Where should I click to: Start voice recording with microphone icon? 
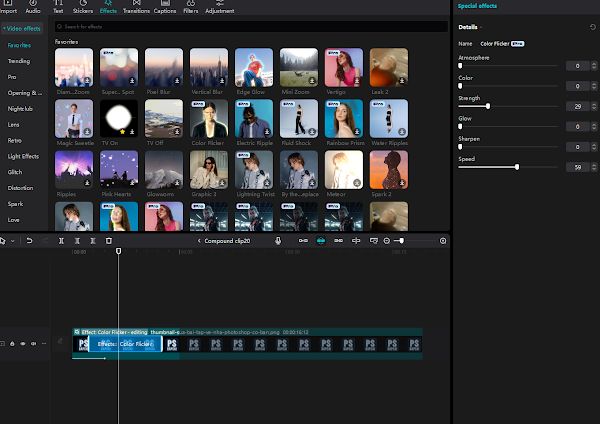[278, 241]
